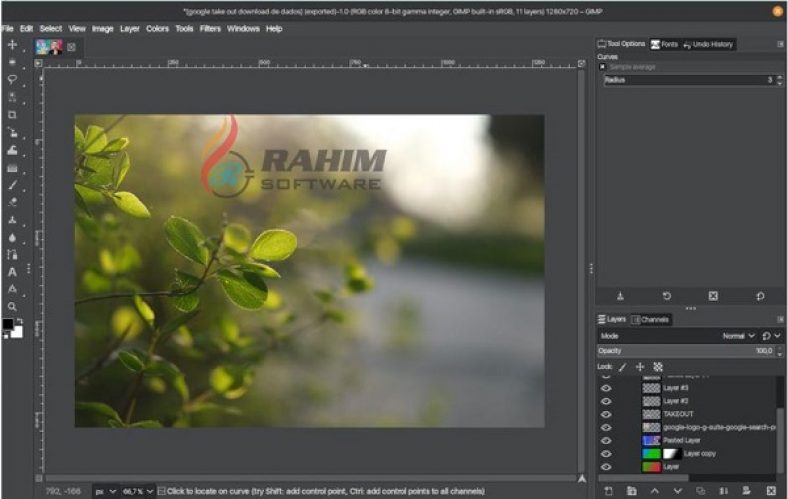Image resolution: width=788 pixels, height=499 pixels.
Task: Activate the Eraser tool
Action: [x=12, y=201]
